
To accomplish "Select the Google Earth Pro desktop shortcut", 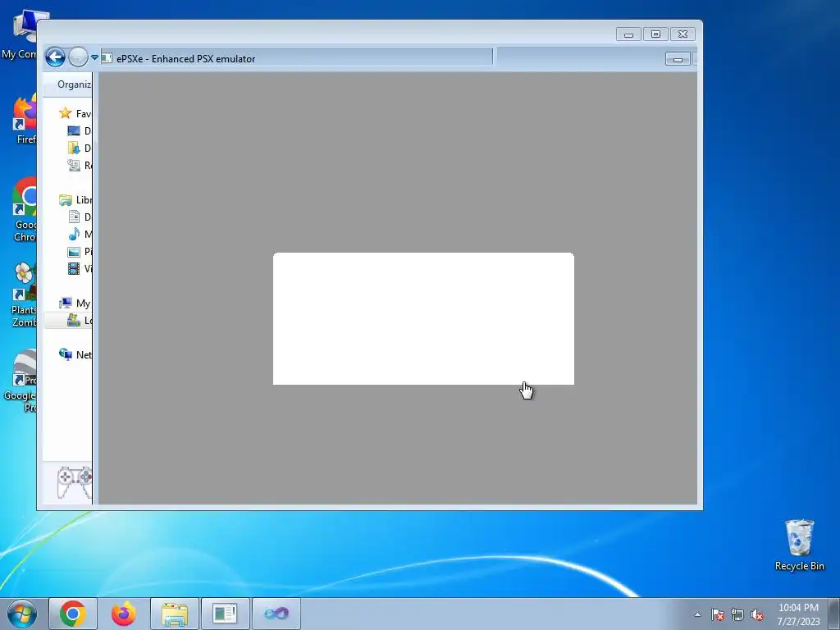I will point(21,381).
